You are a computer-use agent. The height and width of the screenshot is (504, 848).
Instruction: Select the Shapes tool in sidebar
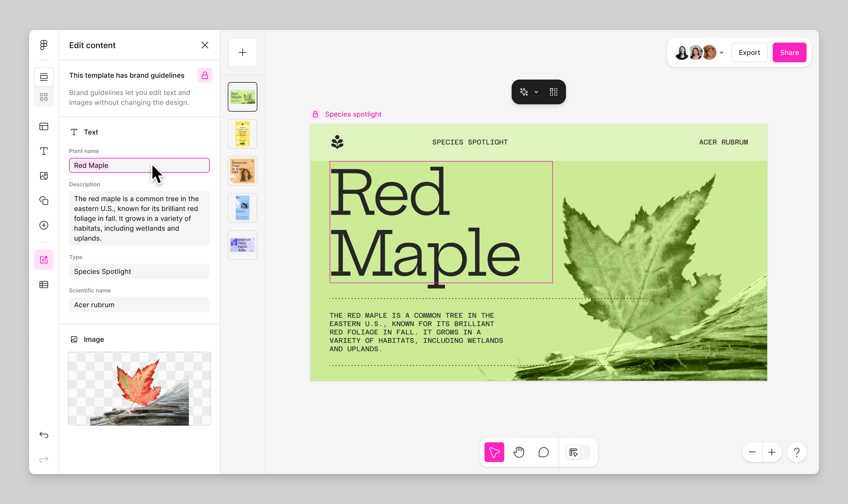(44, 200)
